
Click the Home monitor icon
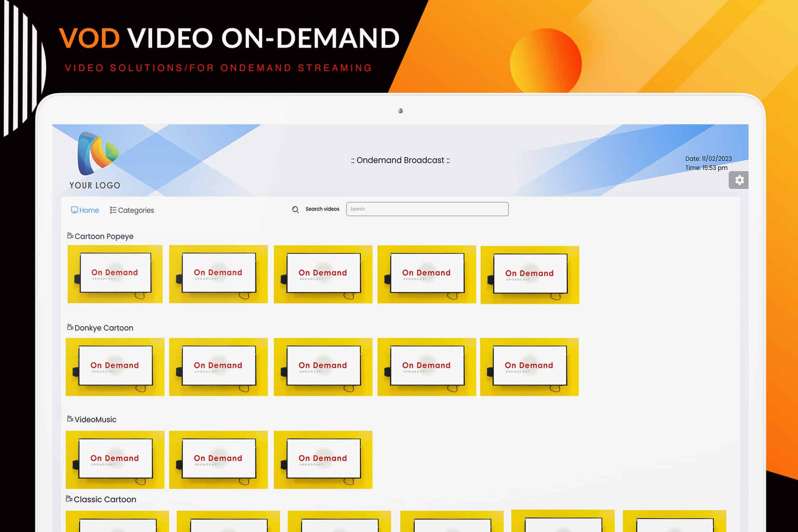[74, 210]
